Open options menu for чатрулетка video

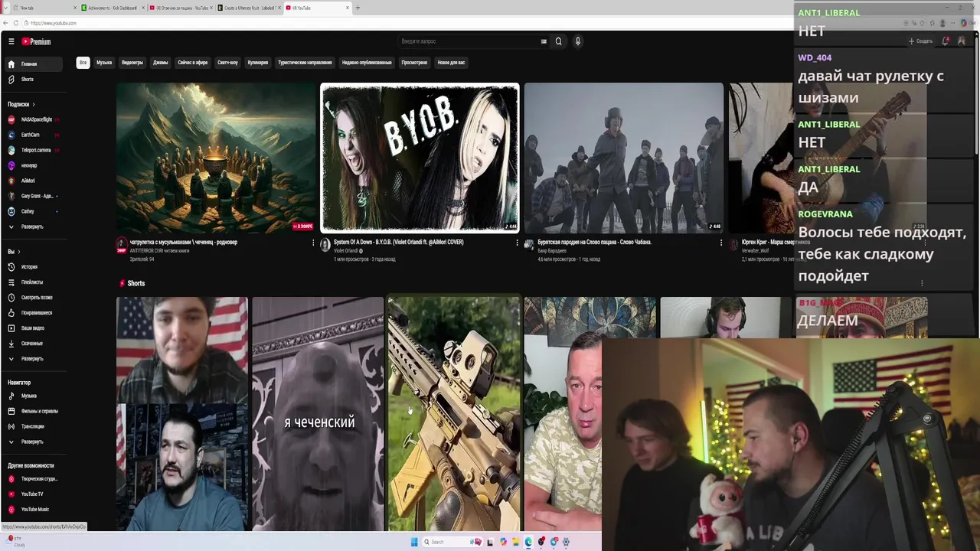[313, 243]
